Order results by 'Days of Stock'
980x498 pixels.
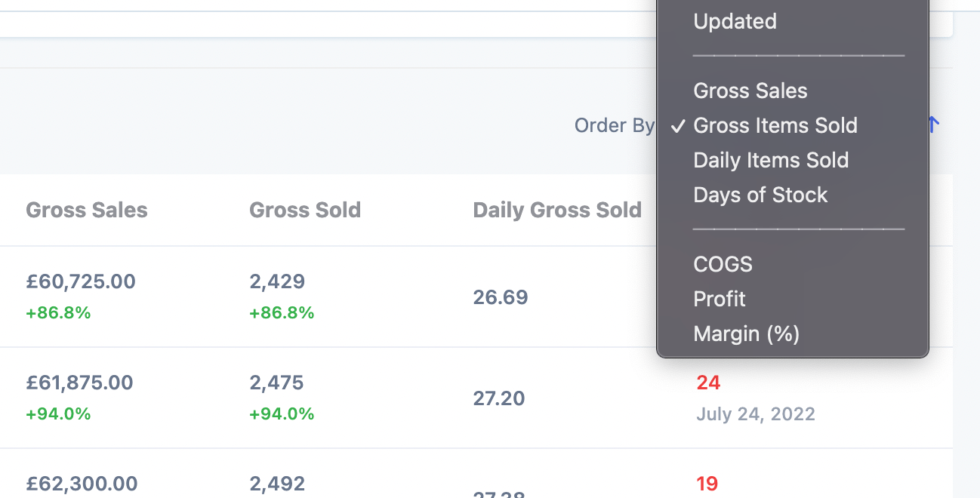760,195
